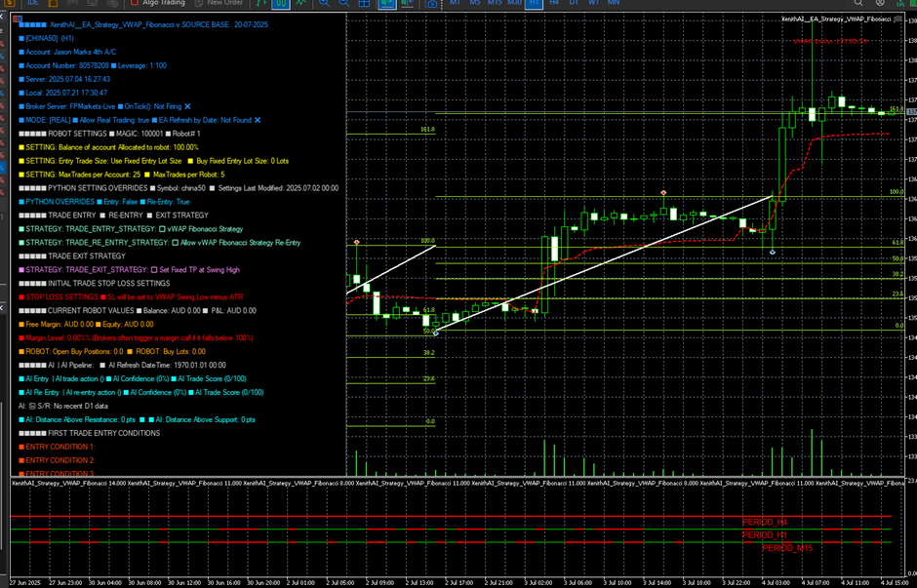
Task: Take a chart screenshot with the camera icon
Action: [431, 3]
